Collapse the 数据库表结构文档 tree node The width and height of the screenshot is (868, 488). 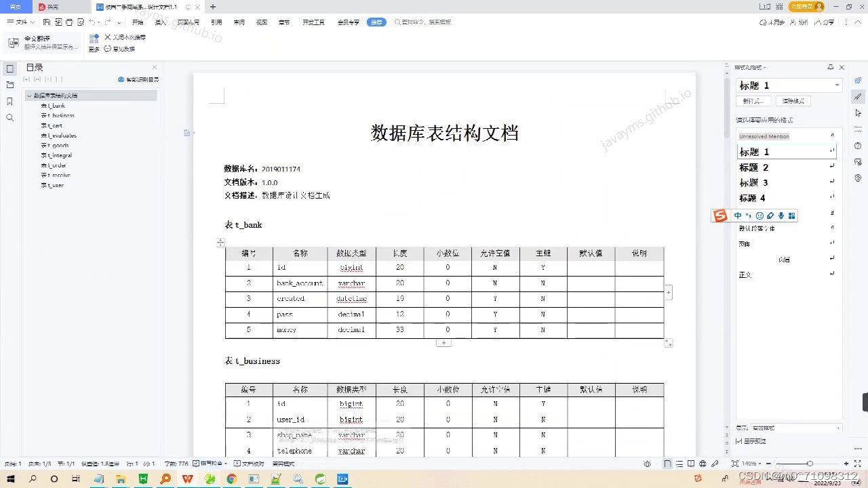pyautogui.click(x=29, y=96)
